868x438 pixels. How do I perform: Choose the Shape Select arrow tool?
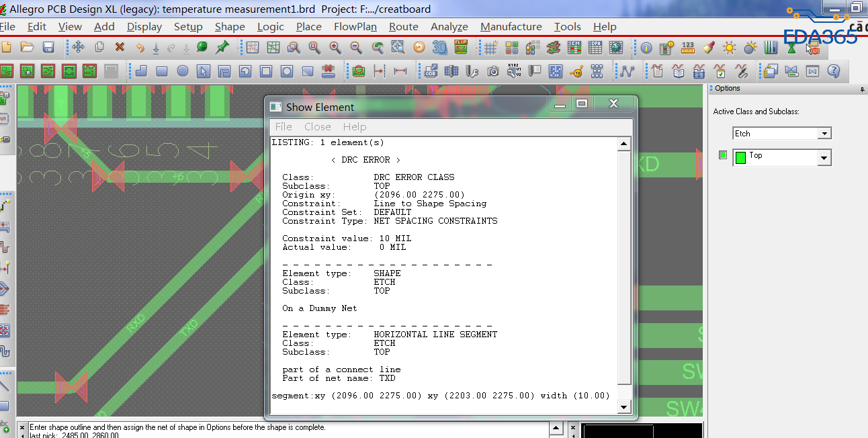point(204,71)
